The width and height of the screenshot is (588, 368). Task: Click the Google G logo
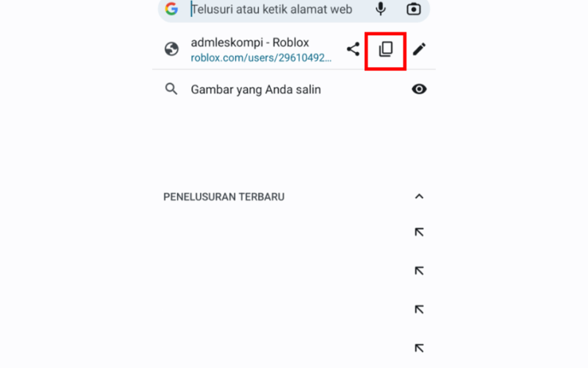pos(171,9)
